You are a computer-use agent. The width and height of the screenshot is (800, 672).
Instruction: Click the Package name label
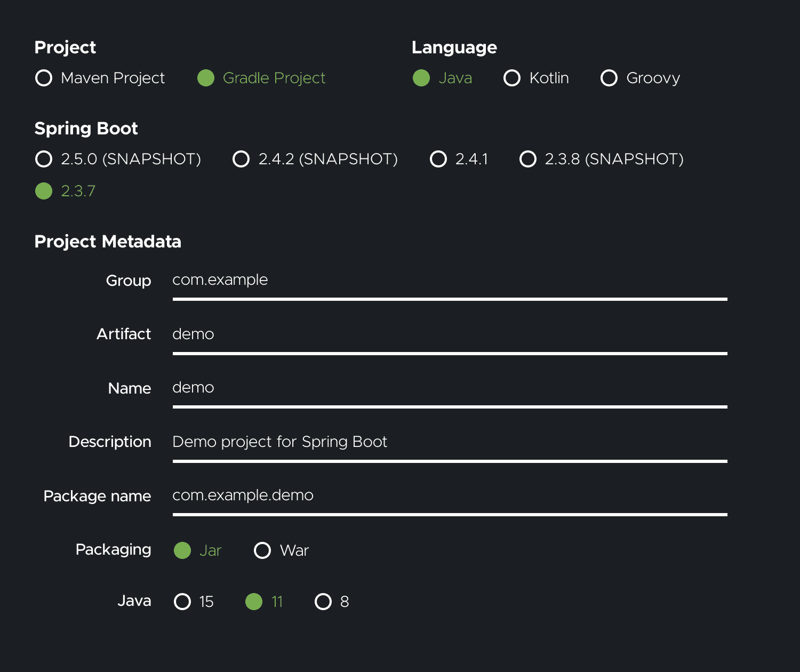click(97, 496)
